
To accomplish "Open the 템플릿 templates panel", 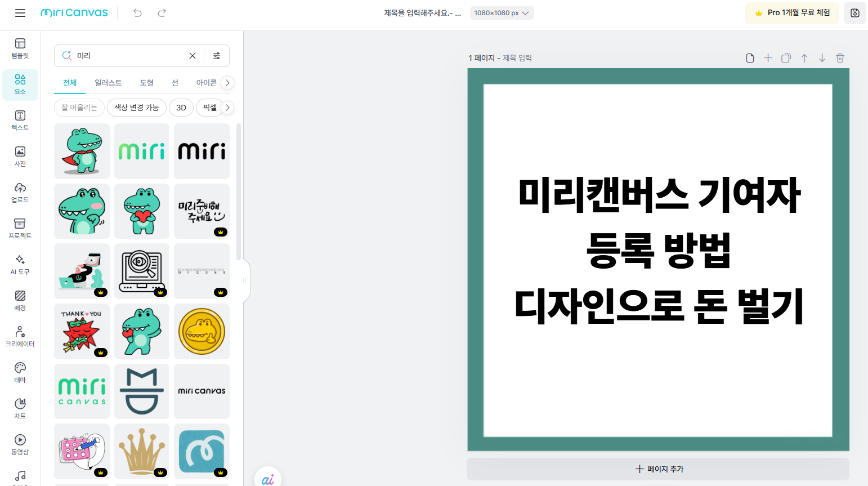I will pos(20,48).
